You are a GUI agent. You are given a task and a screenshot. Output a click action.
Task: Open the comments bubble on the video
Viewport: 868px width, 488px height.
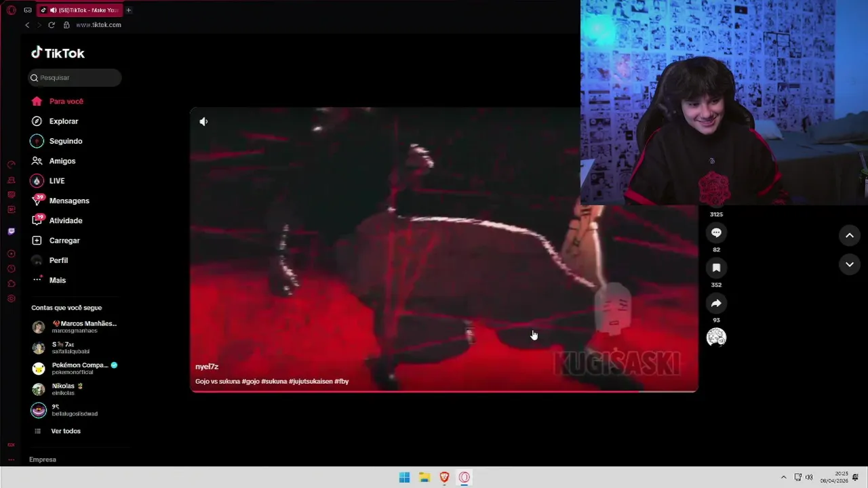pos(716,232)
